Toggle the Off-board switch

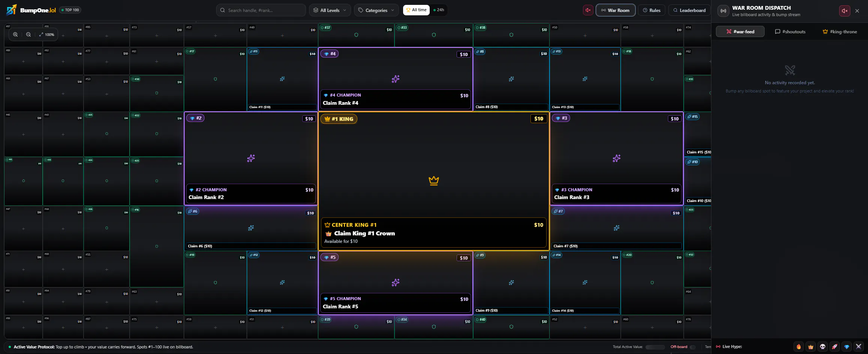pos(693,347)
